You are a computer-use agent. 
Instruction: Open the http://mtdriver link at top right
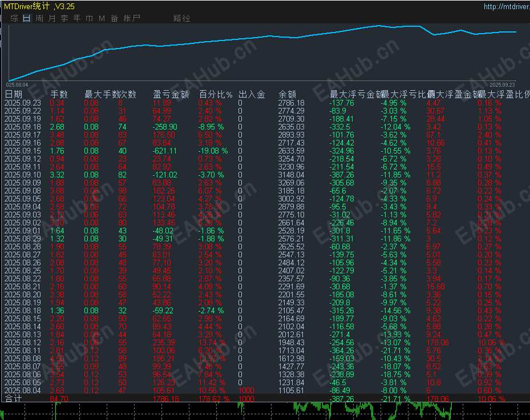tap(507, 6)
